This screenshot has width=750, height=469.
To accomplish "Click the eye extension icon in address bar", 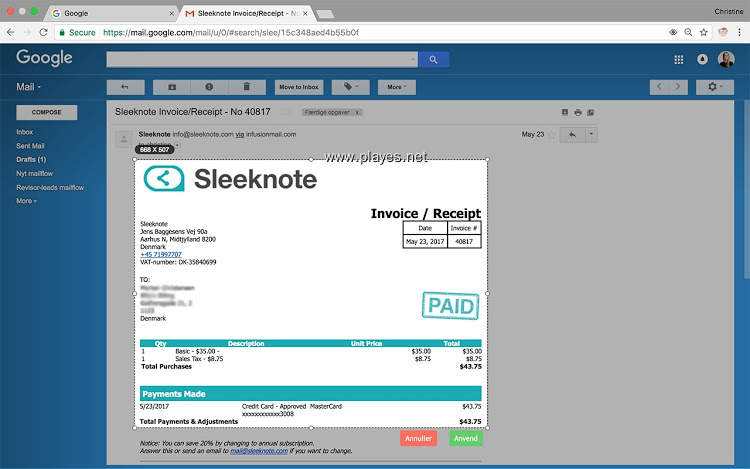I will 673,32.
